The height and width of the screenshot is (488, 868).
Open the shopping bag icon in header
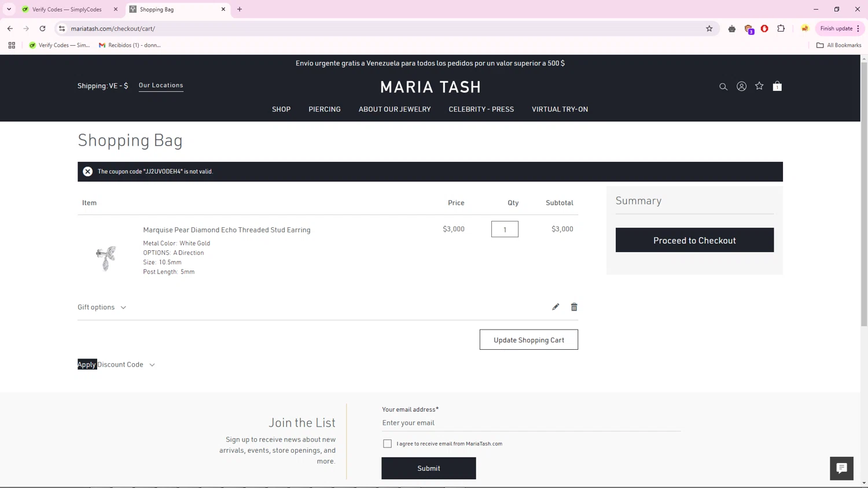click(x=777, y=86)
